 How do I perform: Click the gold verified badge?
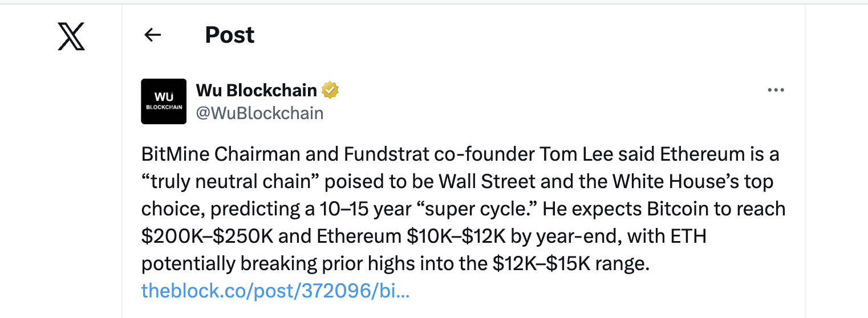coord(330,90)
